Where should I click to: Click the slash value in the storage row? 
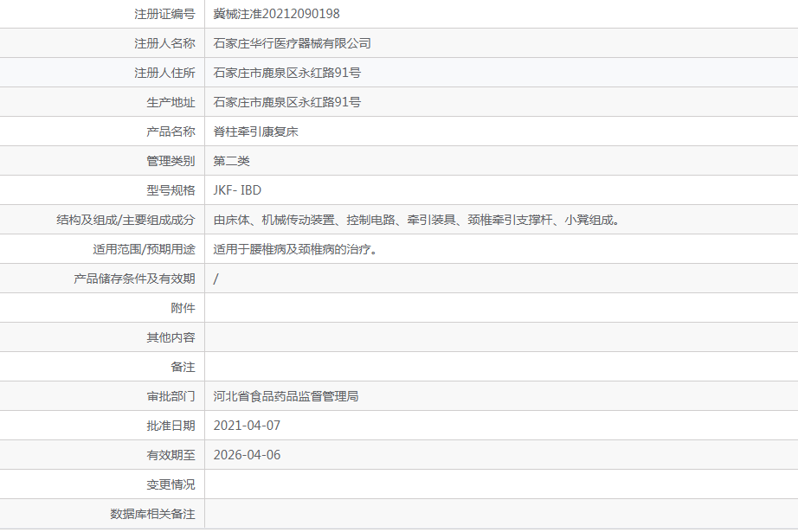pyautogui.click(x=216, y=279)
